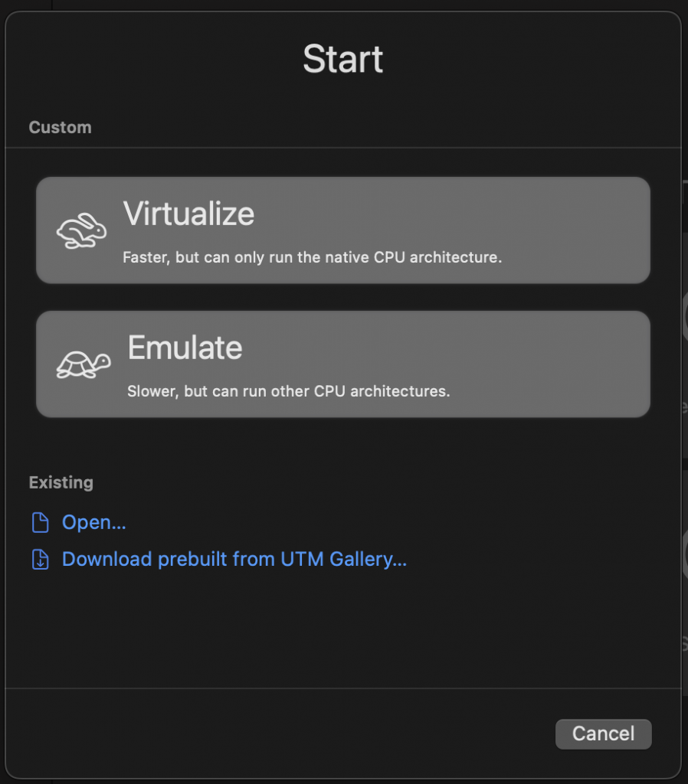Follow the Download prebuilt from UTM Gallery link
Viewport: 688px width, 784px height.
234,560
